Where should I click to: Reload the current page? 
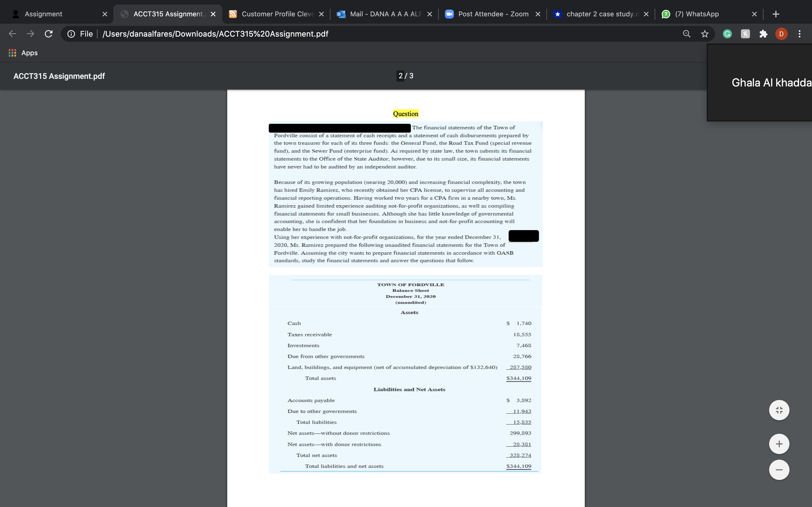point(48,34)
